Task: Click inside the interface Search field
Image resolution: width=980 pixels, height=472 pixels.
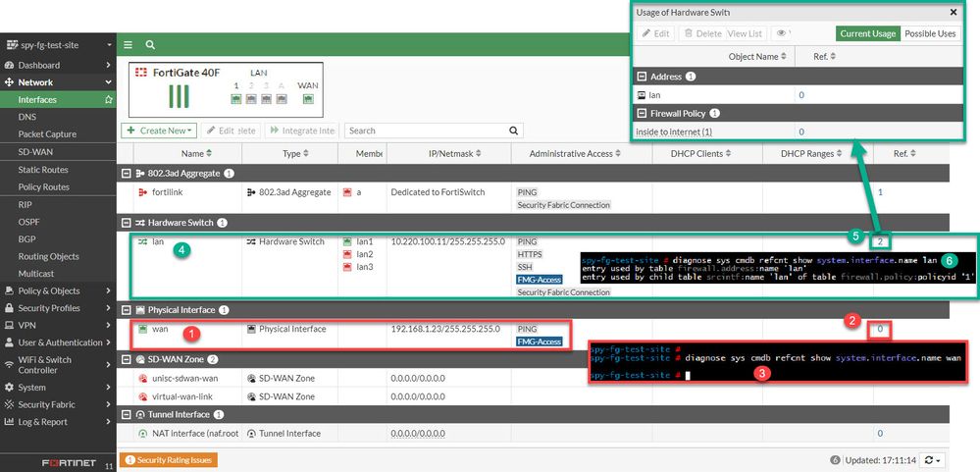Action: click(428, 131)
